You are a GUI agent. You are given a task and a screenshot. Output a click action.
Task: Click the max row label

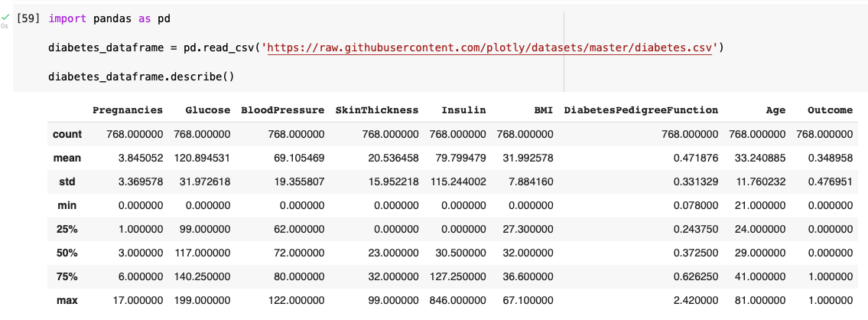tap(67, 300)
